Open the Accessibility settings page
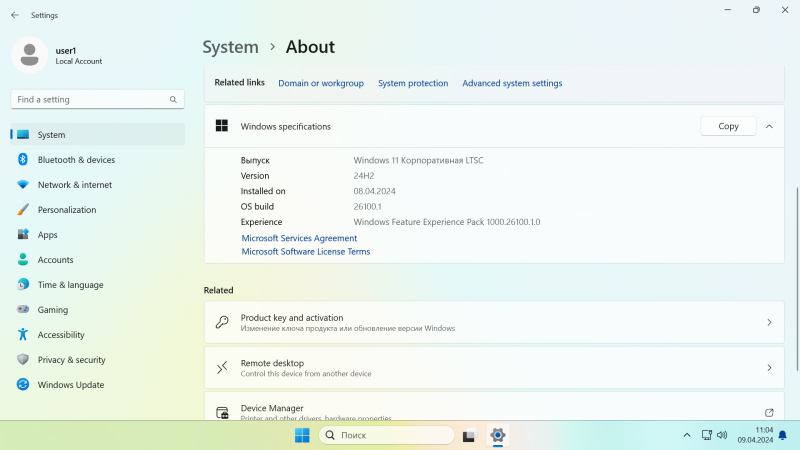Screen dimensions: 800x450 point(97,335)
